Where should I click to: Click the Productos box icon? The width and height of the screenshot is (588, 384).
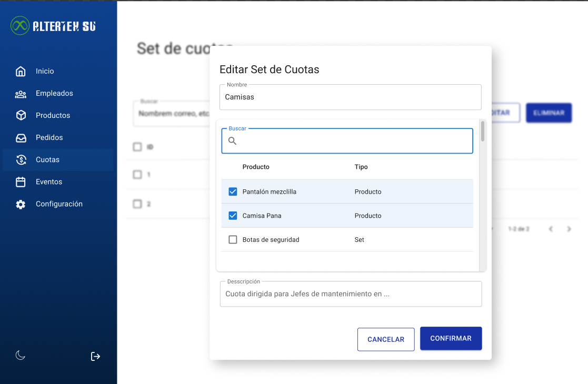tap(21, 115)
